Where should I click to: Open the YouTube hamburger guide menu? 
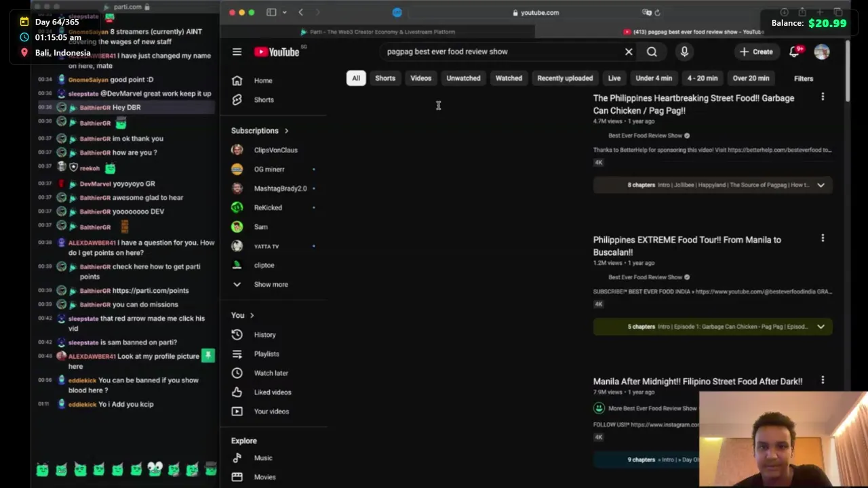point(237,52)
